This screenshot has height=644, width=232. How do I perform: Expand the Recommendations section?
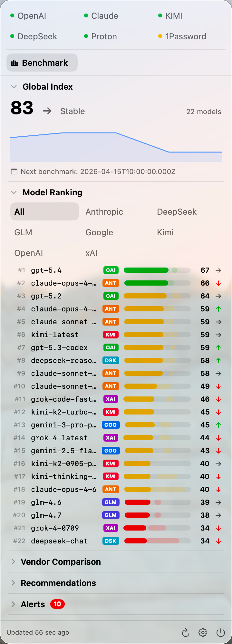click(13, 583)
